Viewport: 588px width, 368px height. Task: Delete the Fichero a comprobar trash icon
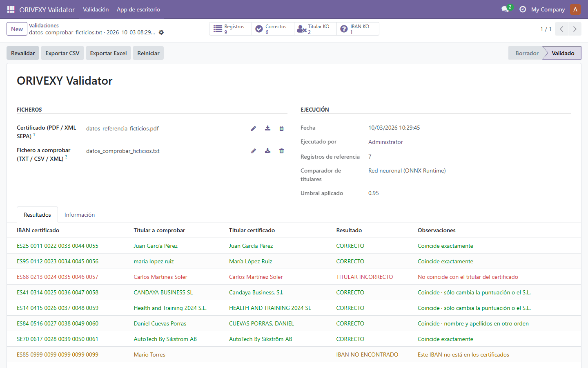pos(281,151)
